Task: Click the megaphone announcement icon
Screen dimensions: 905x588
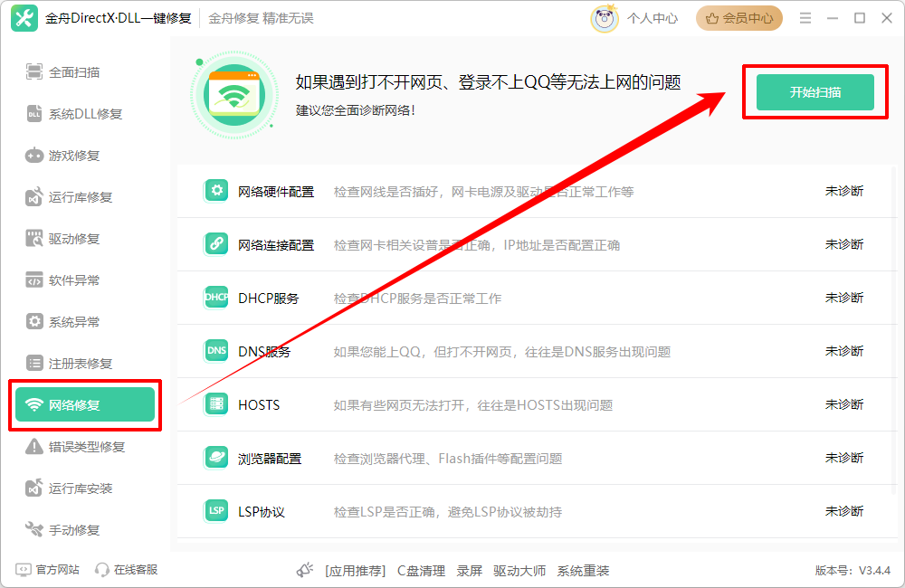Action: pyautogui.click(x=305, y=570)
